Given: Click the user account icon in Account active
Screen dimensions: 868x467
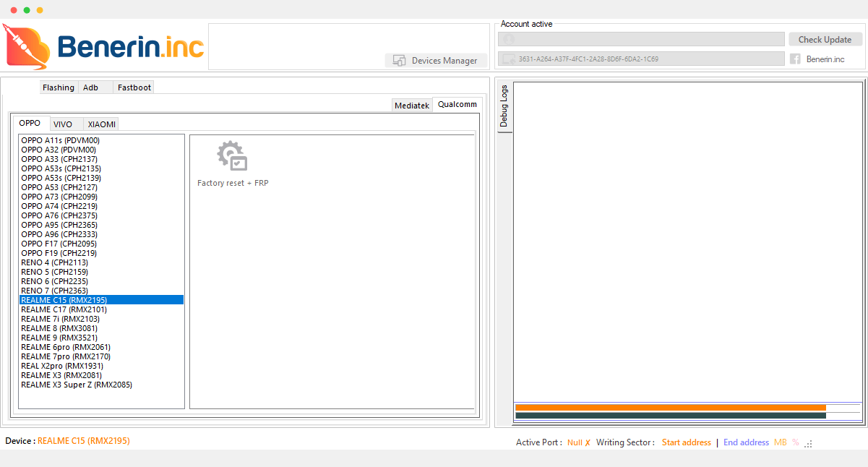Looking at the screenshot, I should 507,38.
